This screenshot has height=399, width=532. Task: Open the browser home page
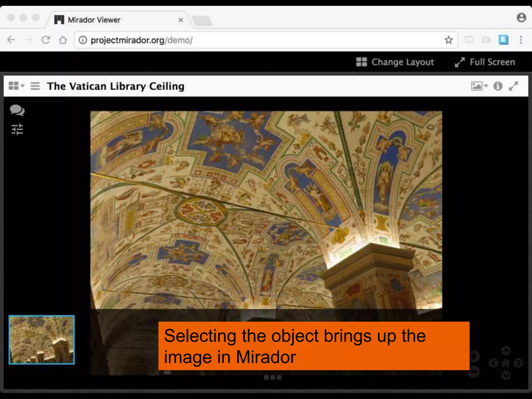(63, 40)
